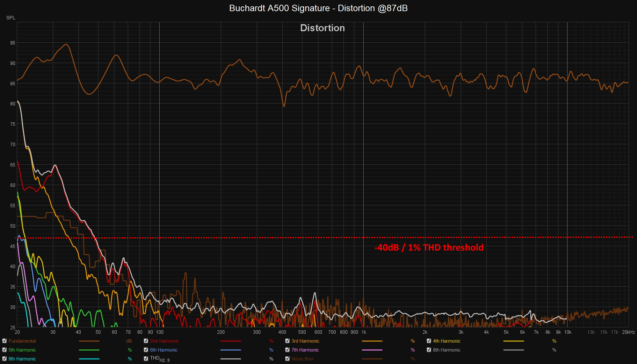The width and height of the screenshot is (637, 364).
Task: Click the Distortion graph title
Action: tap(322, 28)
